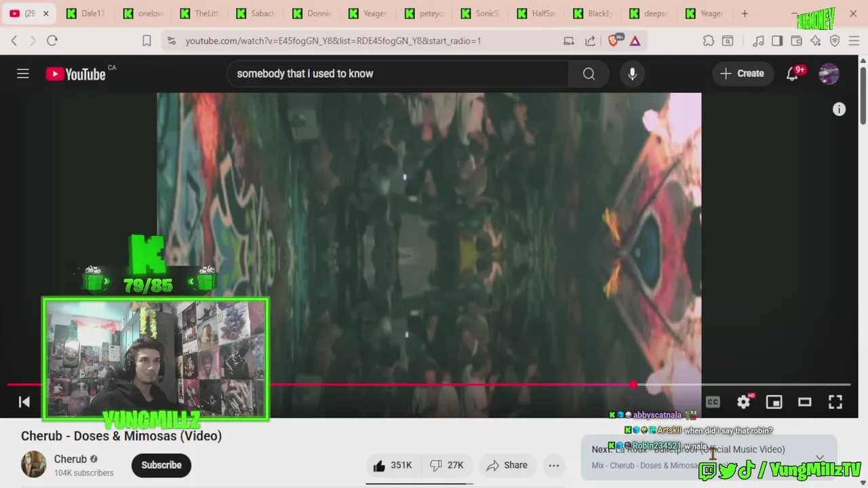Open the browser extensions puzzle icon

click(709, 41)
